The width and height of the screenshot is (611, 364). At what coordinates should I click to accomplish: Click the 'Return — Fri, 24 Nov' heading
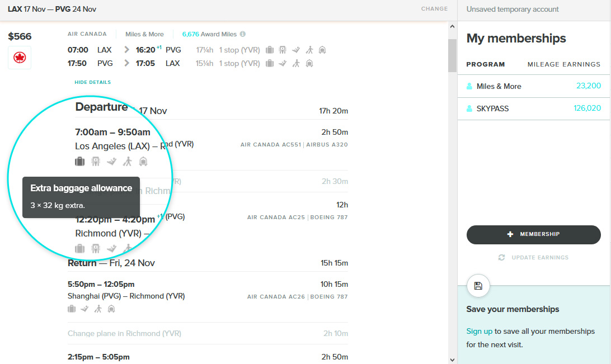tap(111, 263)
